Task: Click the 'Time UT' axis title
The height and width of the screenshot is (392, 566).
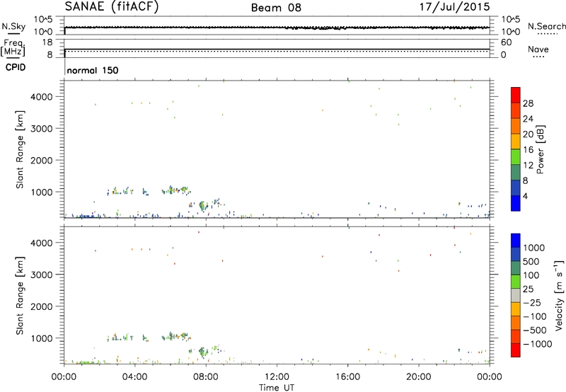Action: click(x=277, y=388)
